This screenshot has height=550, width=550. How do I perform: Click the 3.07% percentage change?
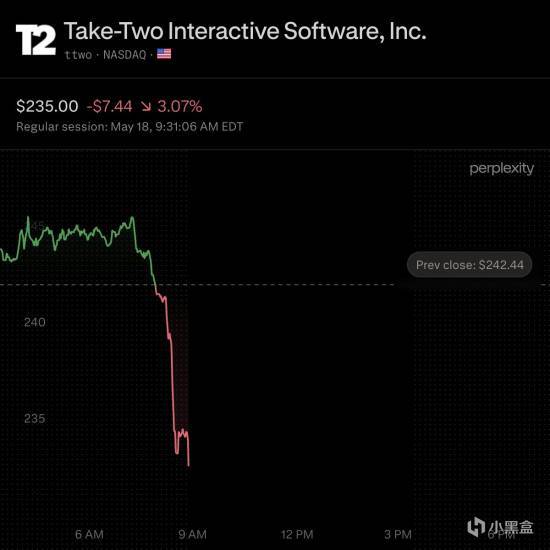click(x=180, y=106)
